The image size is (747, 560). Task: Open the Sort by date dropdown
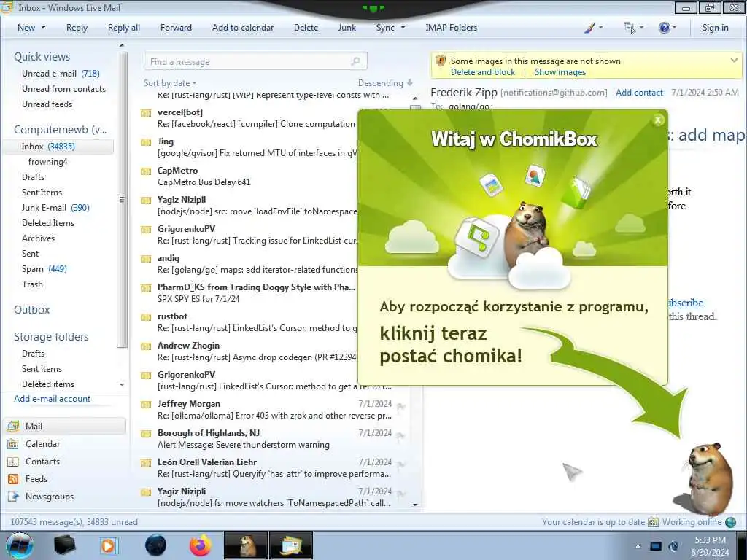click(169, 83)
